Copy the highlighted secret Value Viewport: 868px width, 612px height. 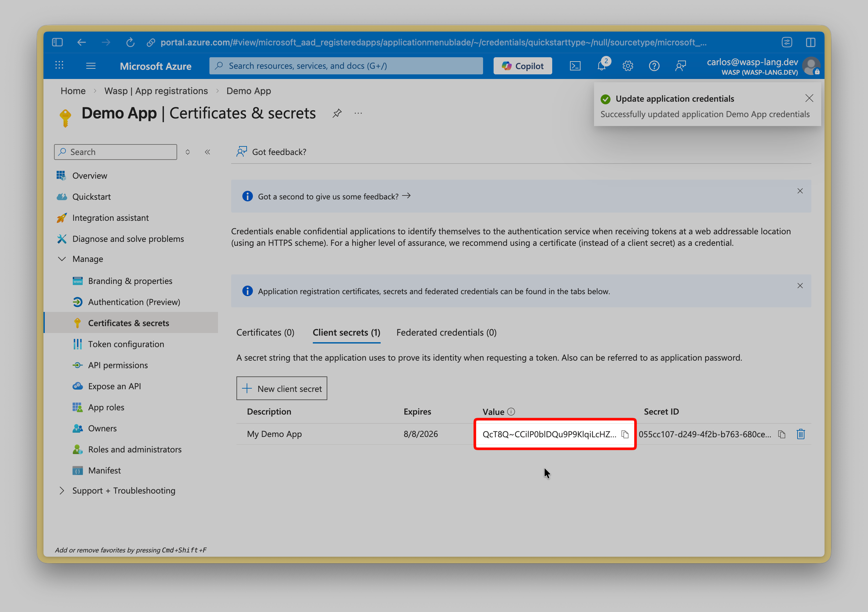(x=625, y=434)
